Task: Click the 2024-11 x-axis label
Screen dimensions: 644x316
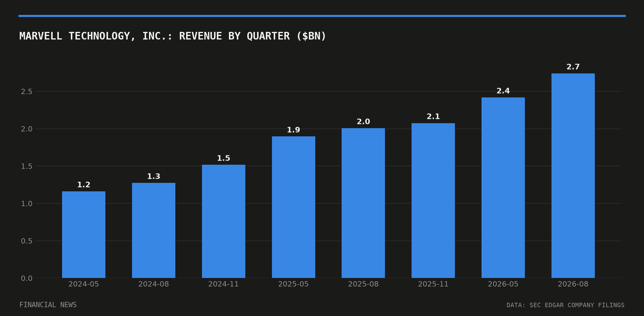Action: 224,284
